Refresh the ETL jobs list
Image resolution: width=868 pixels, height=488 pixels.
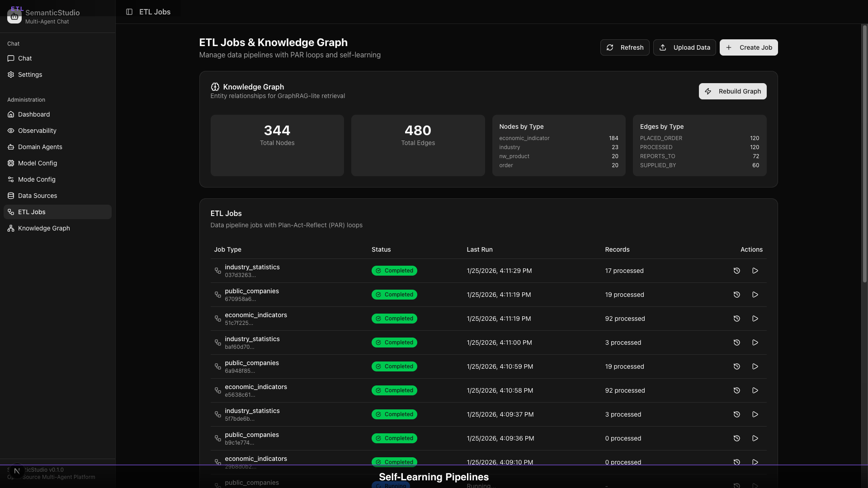coord(625,47)
